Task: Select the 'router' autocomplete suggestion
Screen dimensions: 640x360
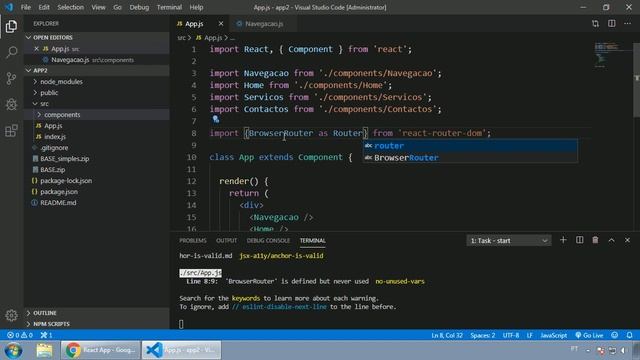Action: (470, 146)
